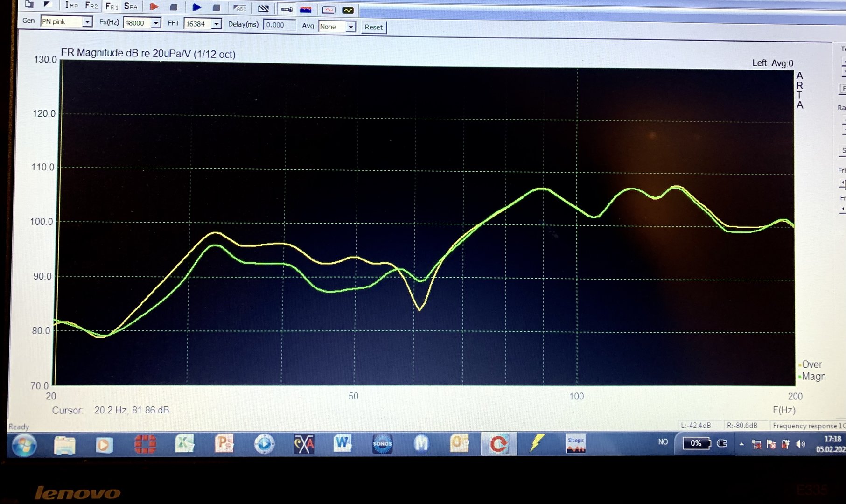846x504 pixels.
Task: Open PowerPoint from the taskbar
Action: (224, 443)
